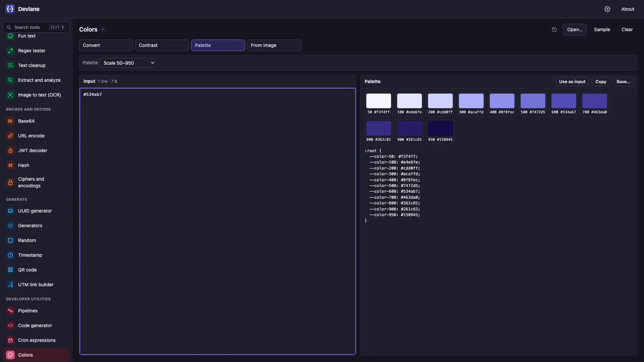Viewport: 644px width, 362px height.
Task: Open the QR code icon
Action: pos(10,270)
